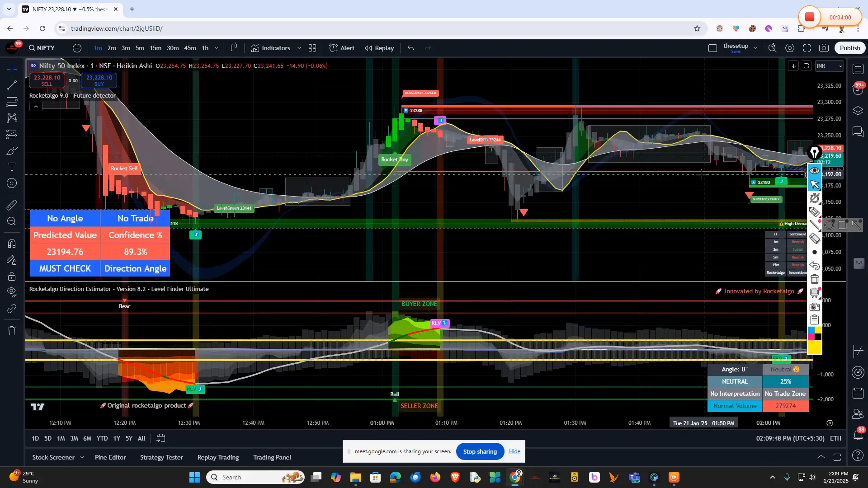Click the SELL 23,228.10 button

[x=47, y=80]
